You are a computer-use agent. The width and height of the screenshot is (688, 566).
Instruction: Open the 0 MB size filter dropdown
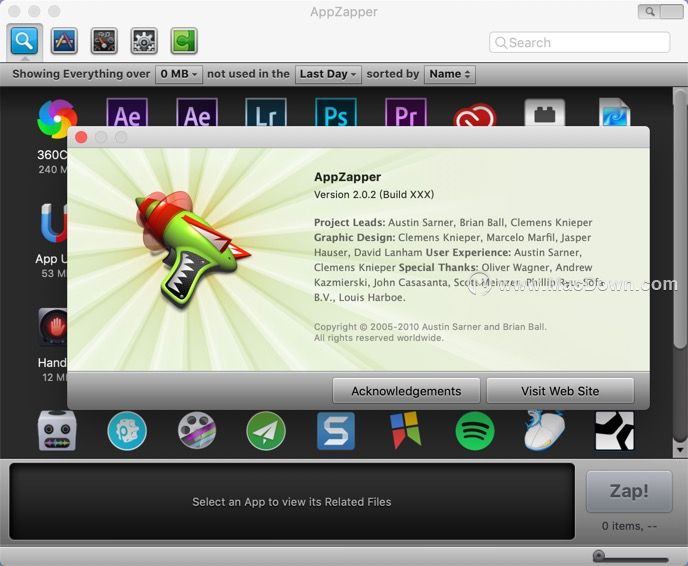[x=179, y=74]
